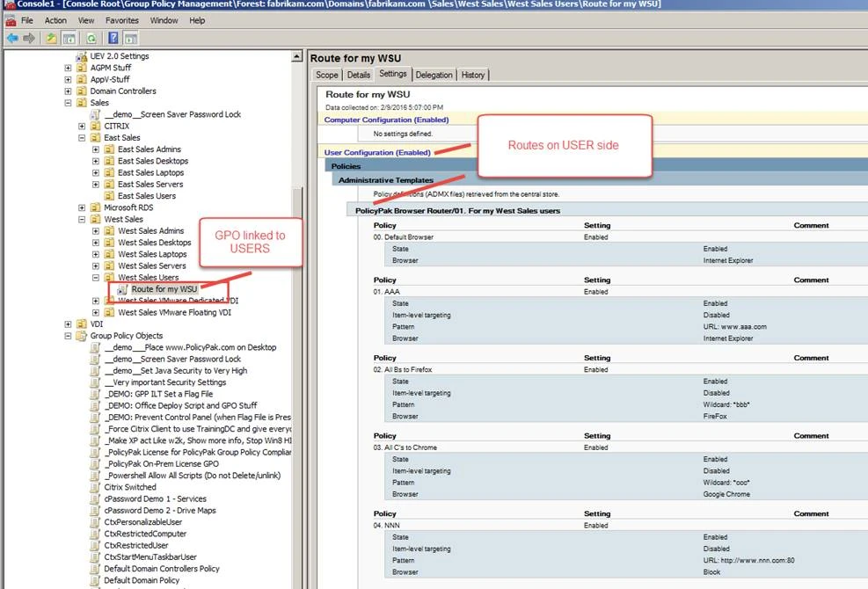
Task: Expand the East Sales Admins node
Action: click(95, 149)
